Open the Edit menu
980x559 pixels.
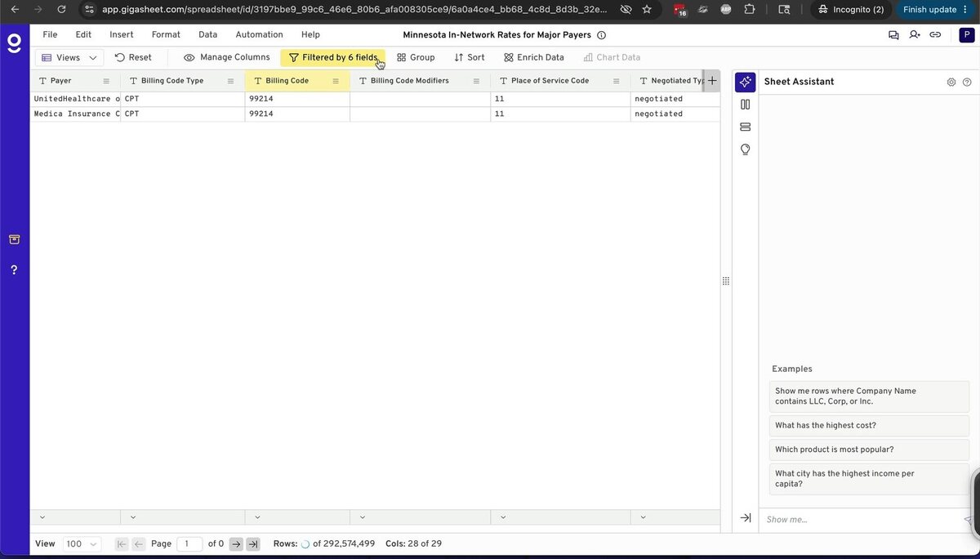[83, 35]
